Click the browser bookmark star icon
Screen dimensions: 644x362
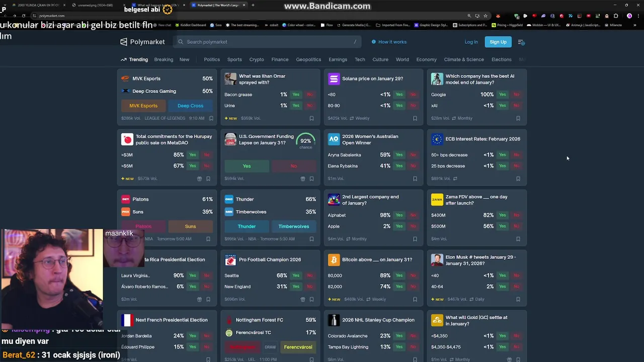[x=485, y=16]
